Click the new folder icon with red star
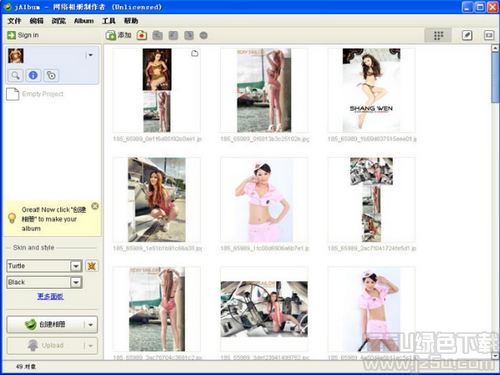Screen dimensions: 500x375 pyautogui.click(x=142, y=35)
